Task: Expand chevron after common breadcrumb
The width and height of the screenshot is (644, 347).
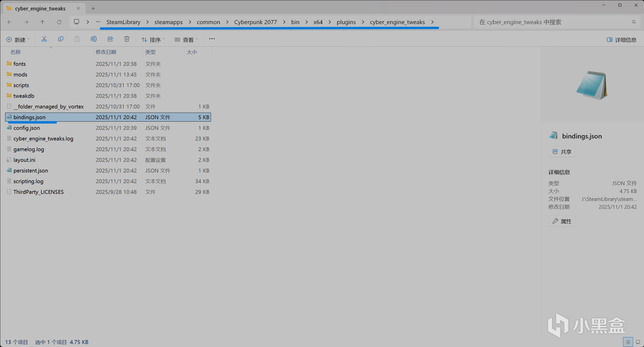Action: (227, 22)
